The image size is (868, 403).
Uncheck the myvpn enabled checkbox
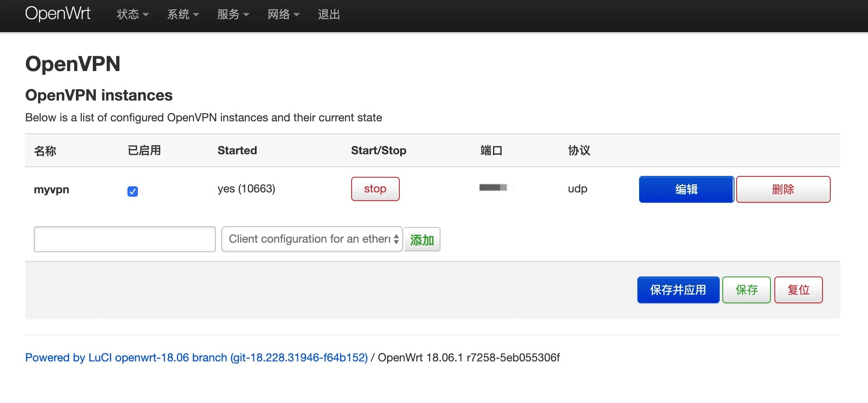tap(133, 191)
